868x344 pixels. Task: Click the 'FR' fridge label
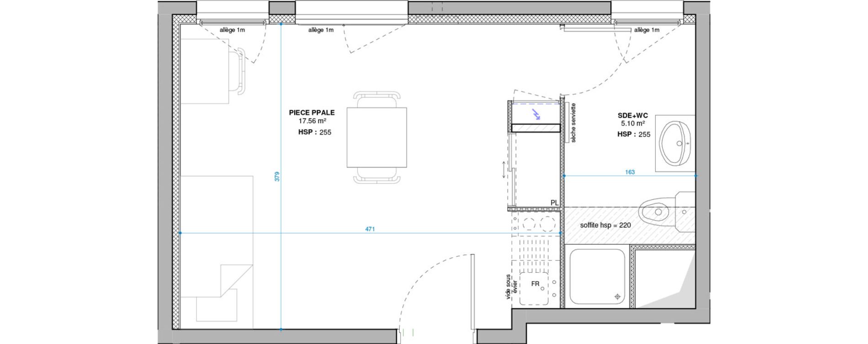pyautogui.click(x=535, y=284)
